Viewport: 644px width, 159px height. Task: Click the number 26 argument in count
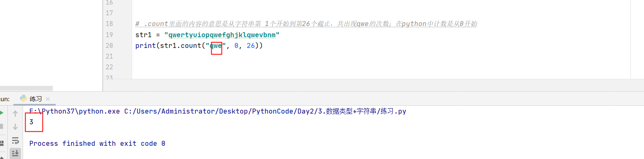[251, 45]
